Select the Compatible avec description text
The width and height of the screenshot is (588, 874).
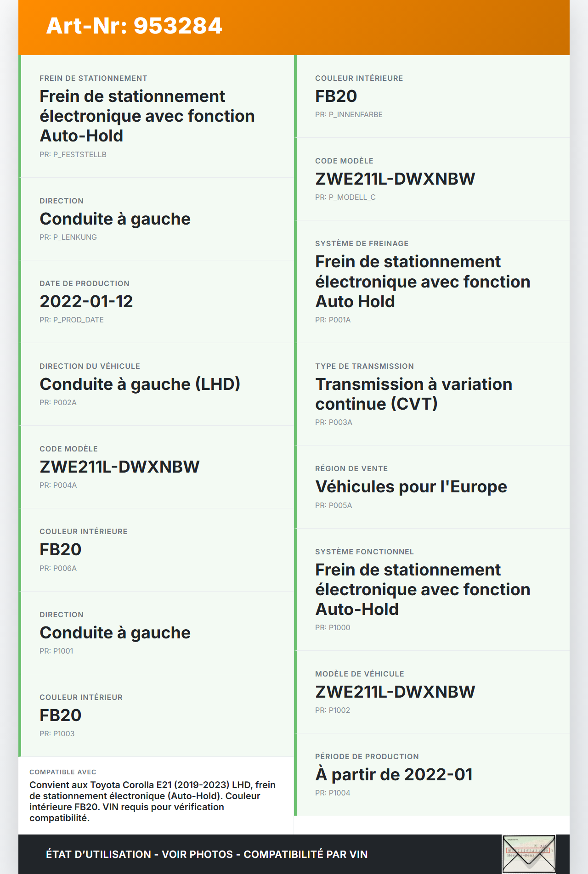click(x=153, y=801)
